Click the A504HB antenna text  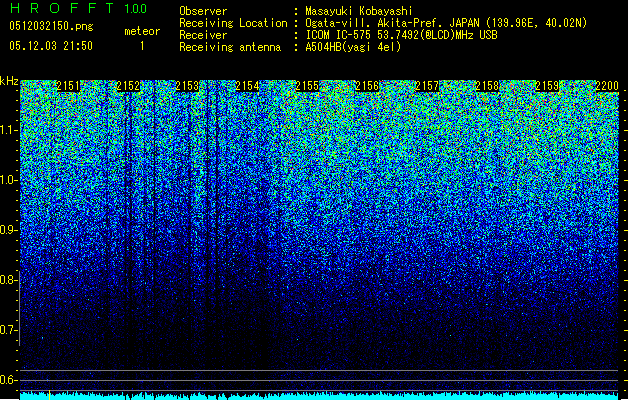click(x=353, y=47)
